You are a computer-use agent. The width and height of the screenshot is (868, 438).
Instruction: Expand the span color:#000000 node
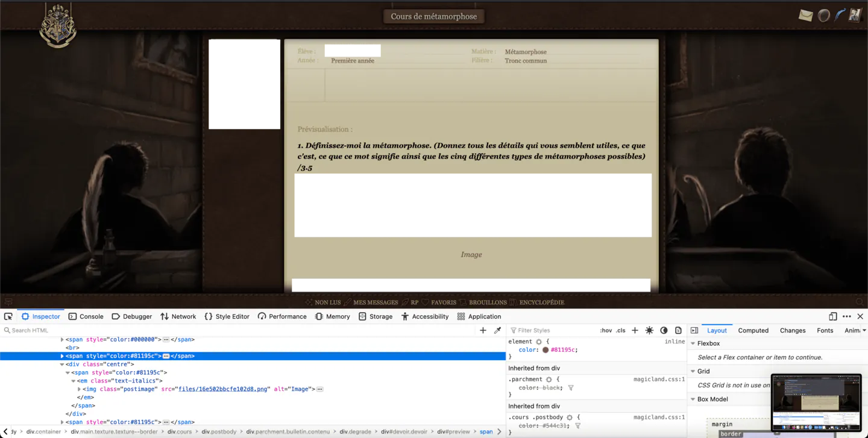coord(62,340)
